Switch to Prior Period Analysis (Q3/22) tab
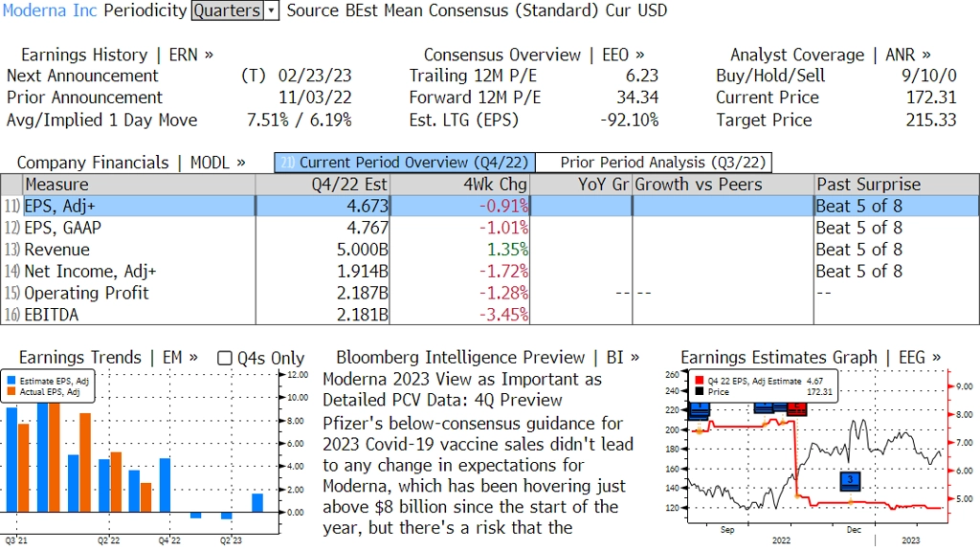Image resolution: width=980 pixels, height=549 pixels. click(655, 163)
